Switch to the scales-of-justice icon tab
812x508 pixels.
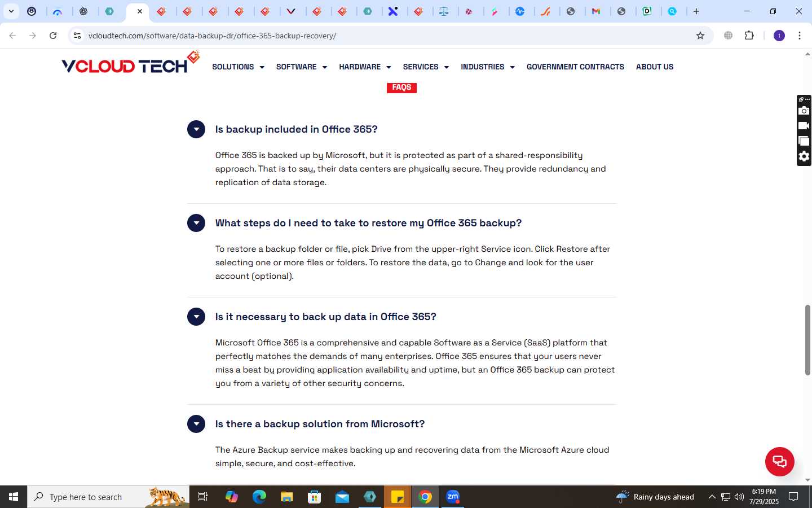click(x=444, y=11)
